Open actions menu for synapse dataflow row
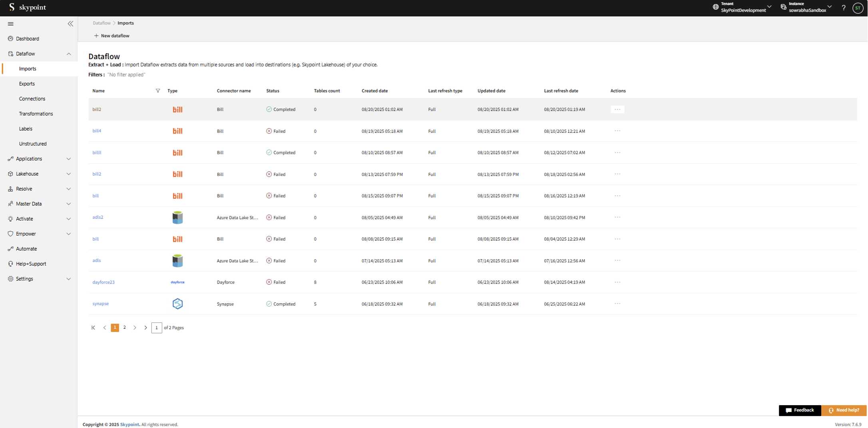This screenshot has height=428, width=868. coord(617,304)
